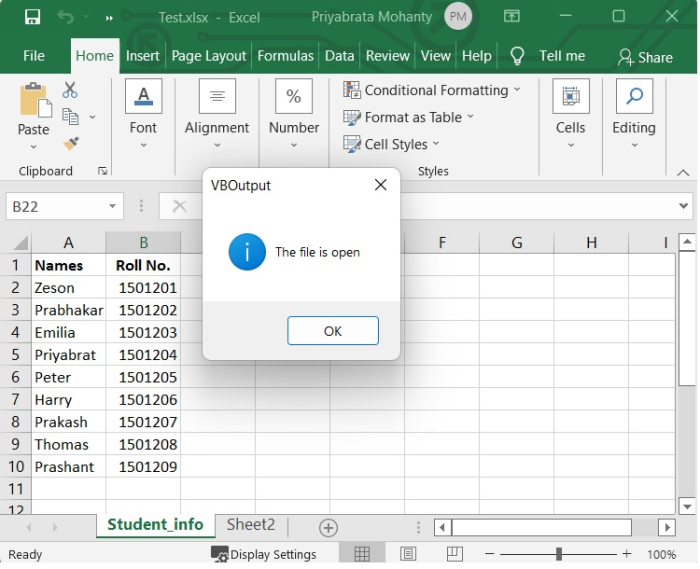Image resolution: width=700 pixels, height=569 pixels.
Task: Switch to the Sheet2 worksheet tab
Action: [x=250, y=525]
